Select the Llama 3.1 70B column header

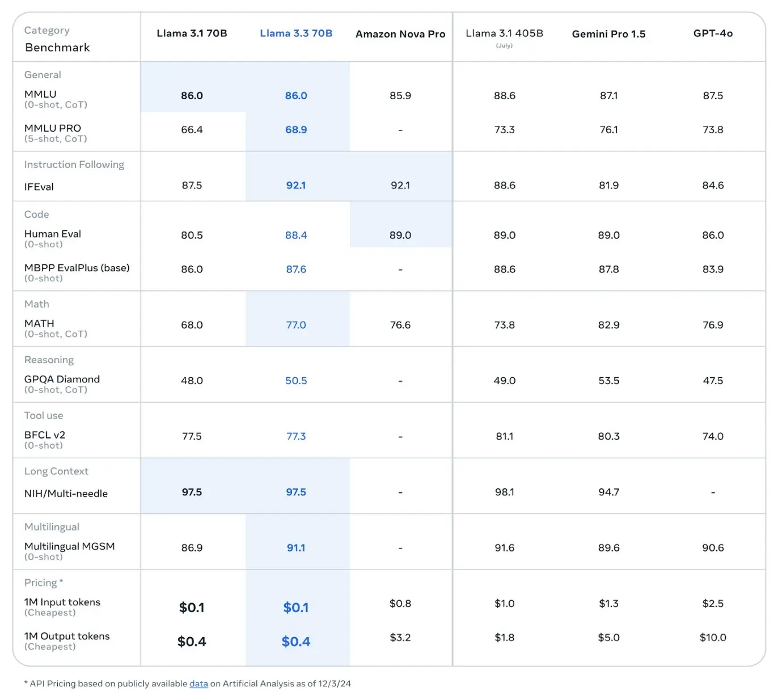pyautogui.click(x=192, y=33)
